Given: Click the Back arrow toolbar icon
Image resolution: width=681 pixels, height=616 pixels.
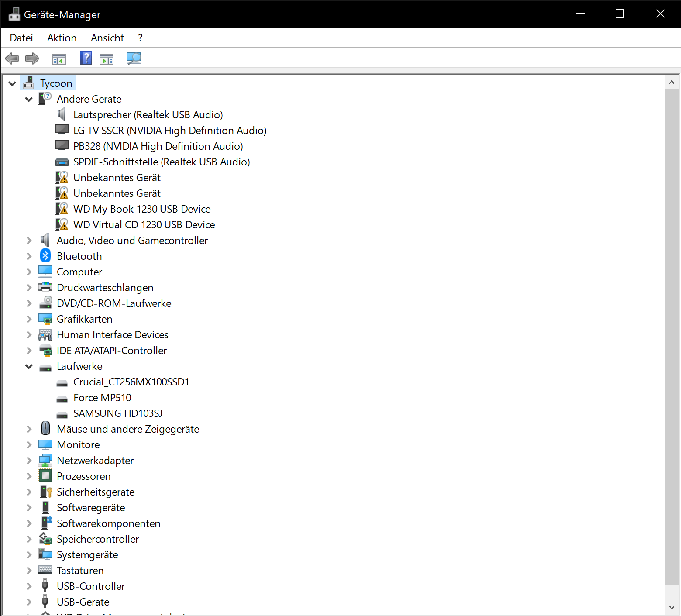Looking at the screenshot, I should pyautogui.click(x=12, y=58).
